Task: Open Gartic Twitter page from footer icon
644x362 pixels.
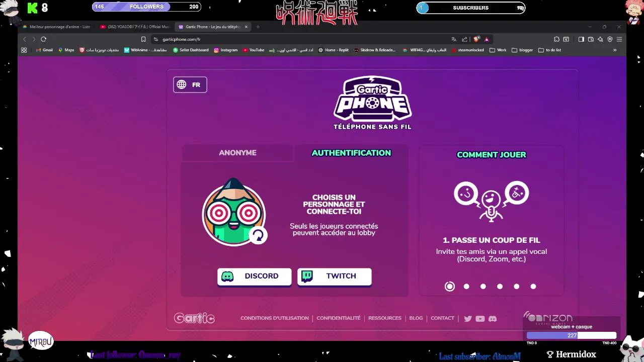Action: (x=468, y=318)
